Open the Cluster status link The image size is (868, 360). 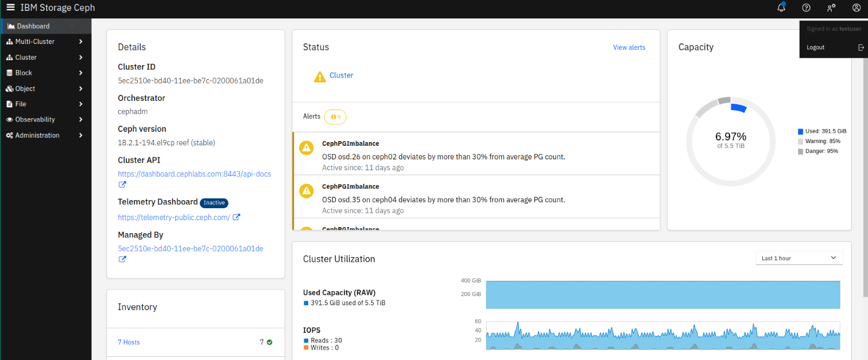[341, 75]
